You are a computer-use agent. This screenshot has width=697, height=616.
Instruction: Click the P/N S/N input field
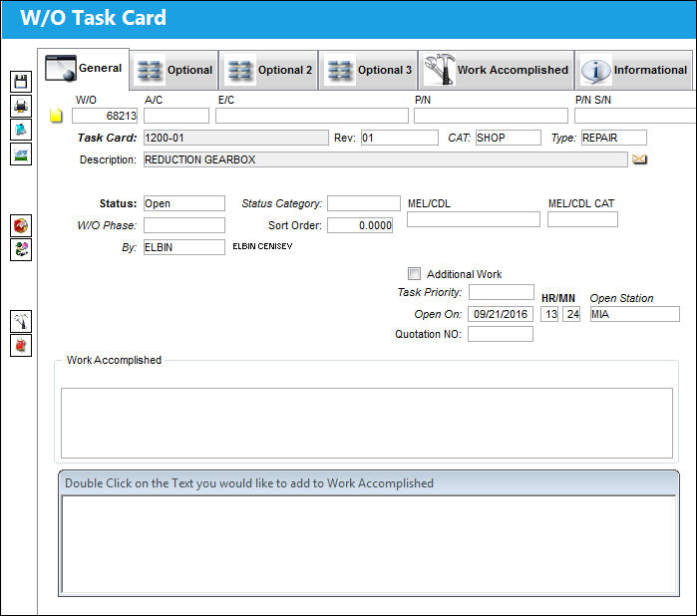(x=635, y=116)
